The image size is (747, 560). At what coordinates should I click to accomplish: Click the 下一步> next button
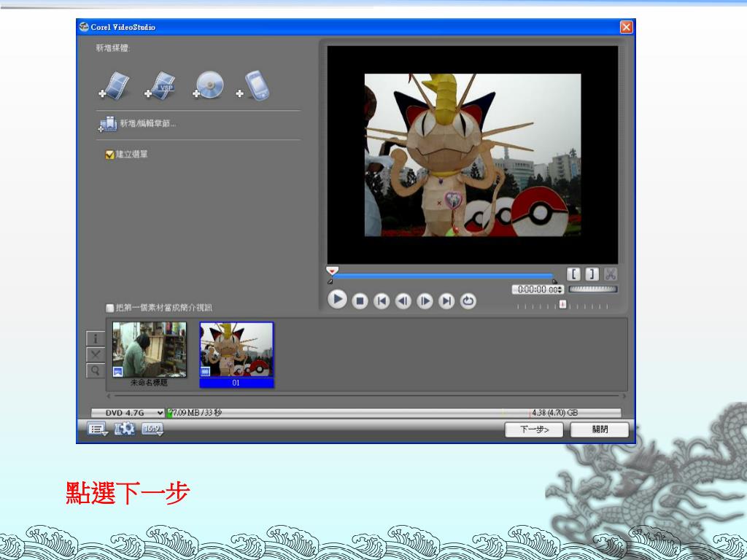(x=534, y=429)
